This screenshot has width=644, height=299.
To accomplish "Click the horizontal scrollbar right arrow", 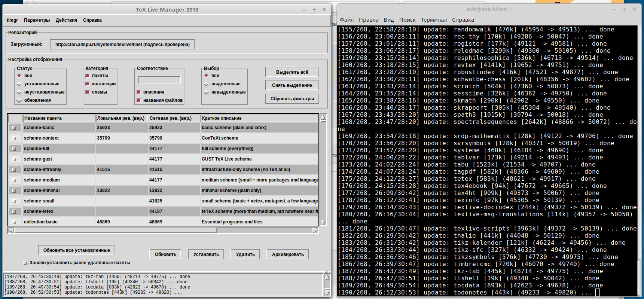I will pos(315,231).
